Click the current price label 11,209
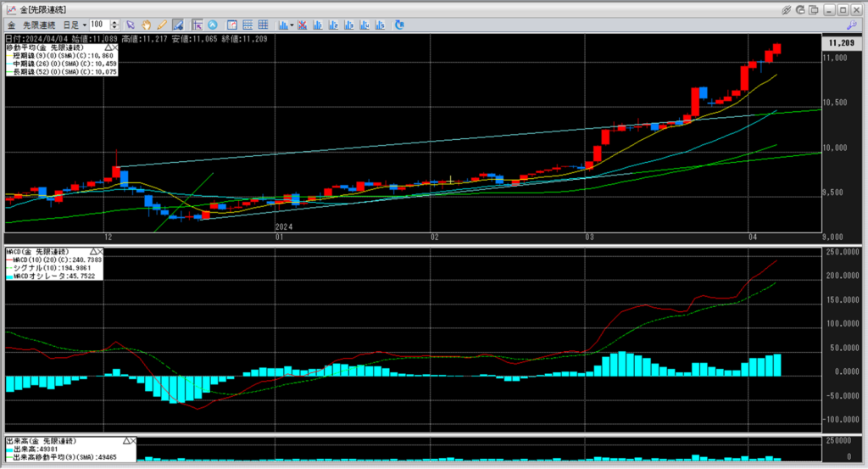868x469 pixels. (x=840, y=42)
